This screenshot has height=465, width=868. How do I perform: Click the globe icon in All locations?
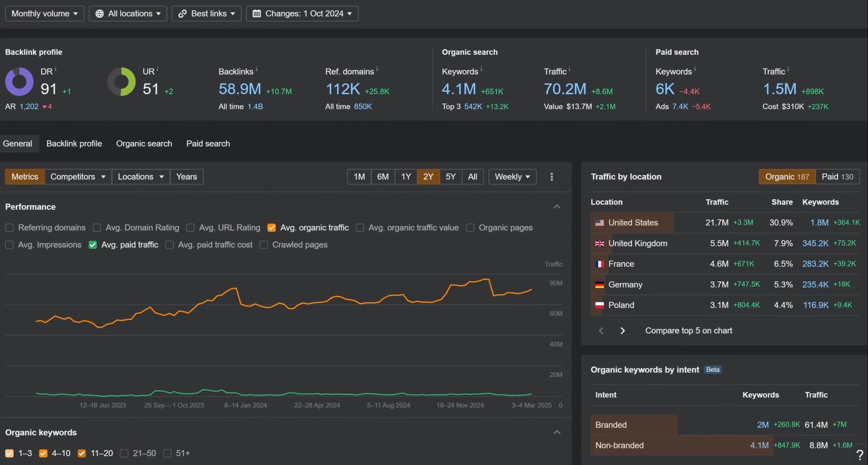pos(99,14)
